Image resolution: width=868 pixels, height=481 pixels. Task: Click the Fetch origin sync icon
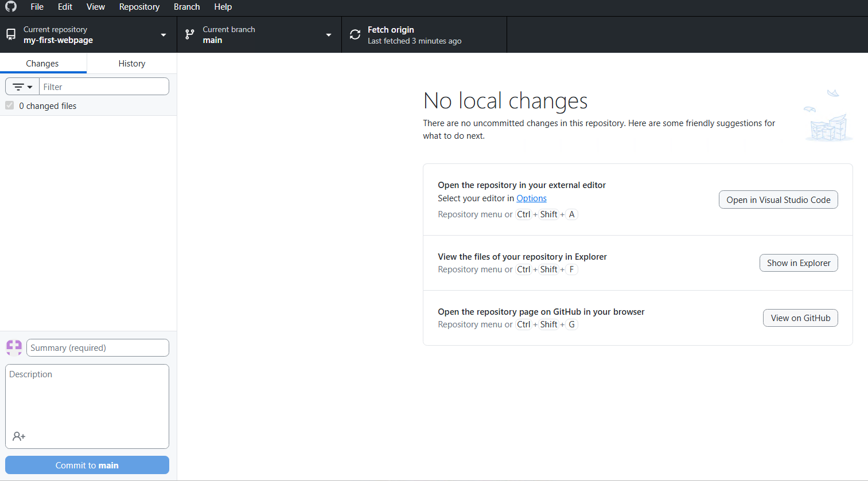[x=355, y=34]
